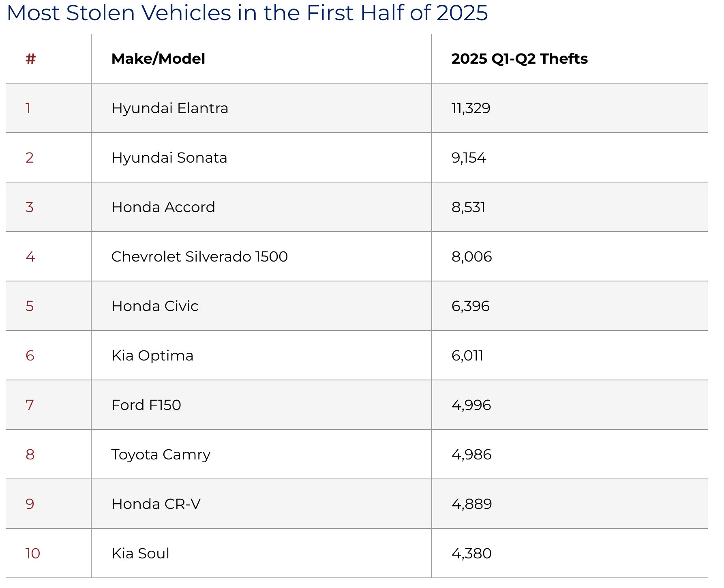
Task: Select the Honda CR-V cell
Action: pos(156,504)
